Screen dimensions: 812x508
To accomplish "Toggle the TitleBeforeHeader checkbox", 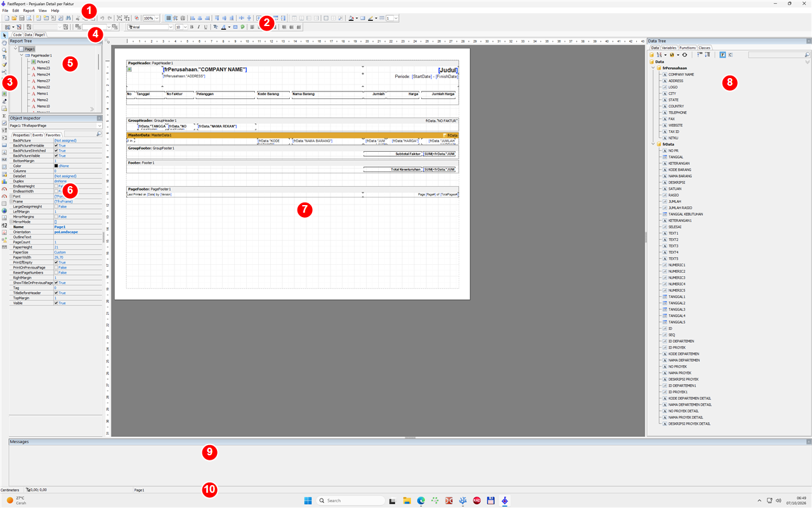I will tap(56, 293).
